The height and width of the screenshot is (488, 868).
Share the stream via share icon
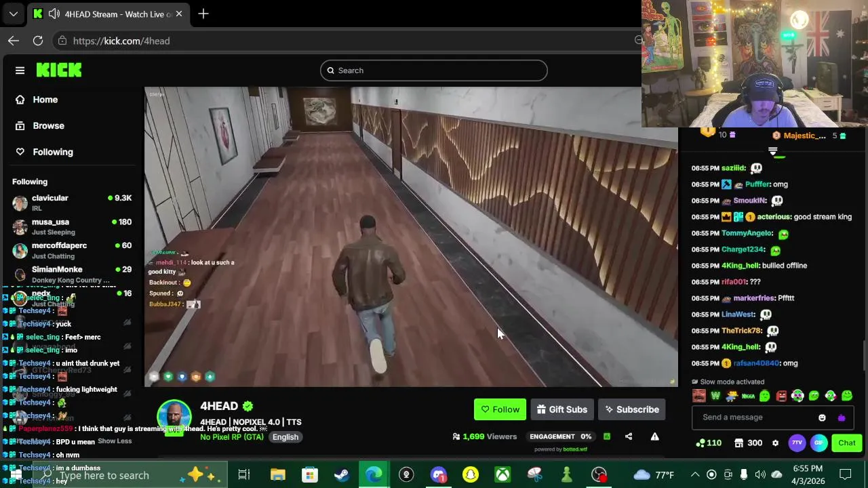[629, 436]
